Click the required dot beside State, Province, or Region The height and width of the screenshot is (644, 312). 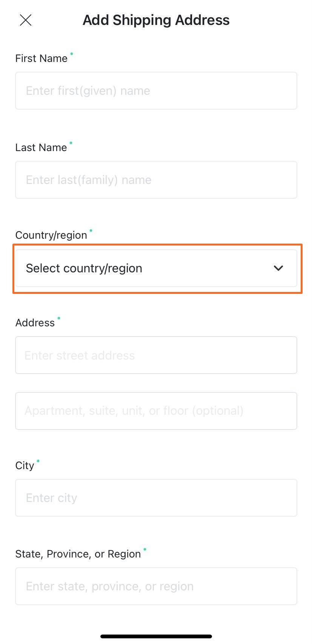[144, 550]
